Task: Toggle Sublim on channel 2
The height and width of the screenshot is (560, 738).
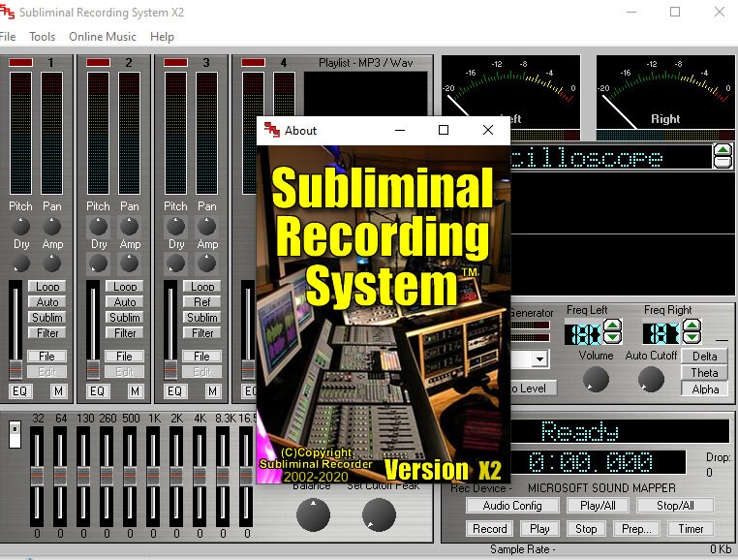Action: point(125,318)
